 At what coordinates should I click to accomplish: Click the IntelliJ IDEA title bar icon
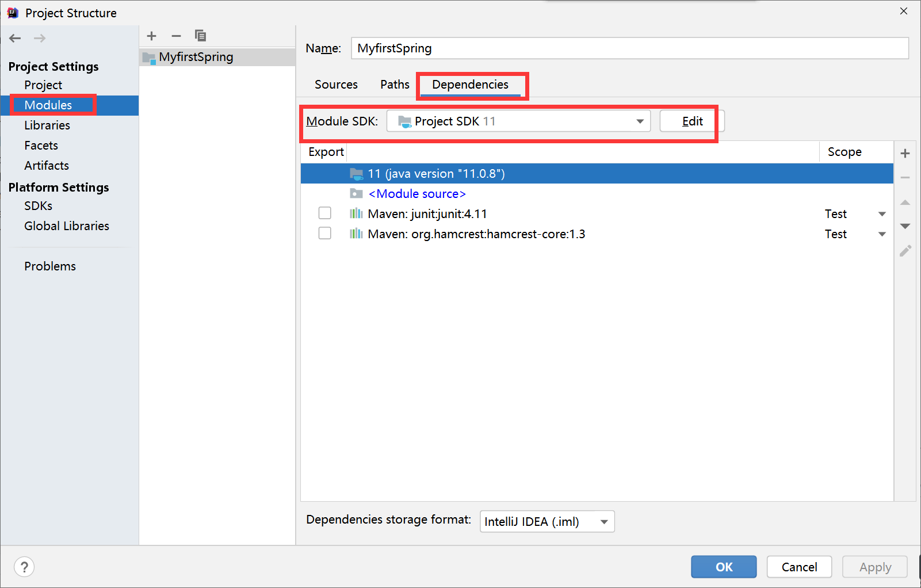[13, 13]
